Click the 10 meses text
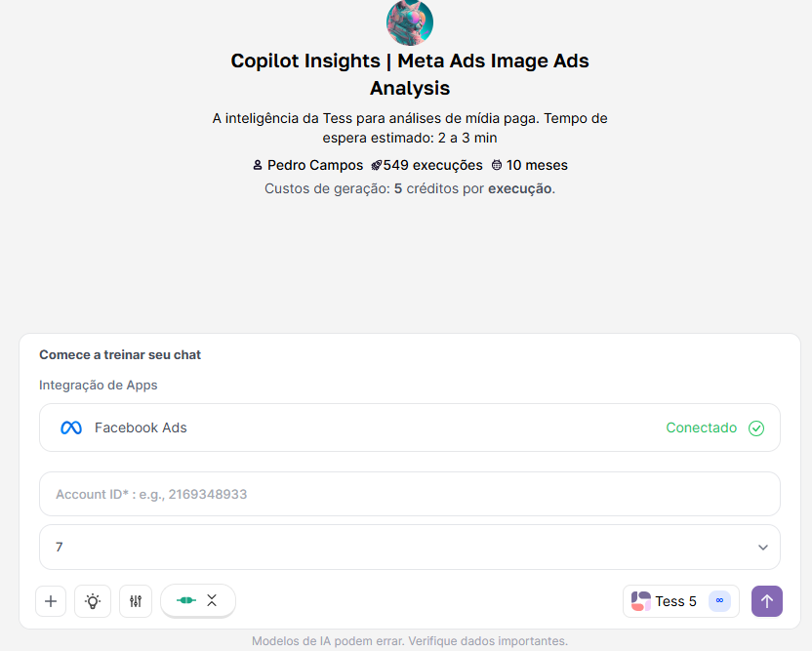The image size is (812, 651). point(537,165)
